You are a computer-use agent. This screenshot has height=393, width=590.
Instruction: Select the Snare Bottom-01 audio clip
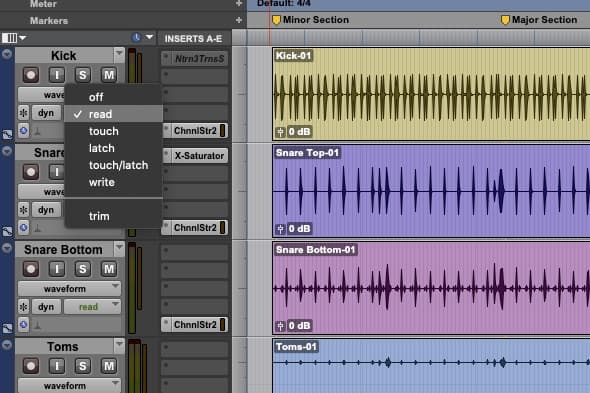pyautogui.click(x=431, y=288)
